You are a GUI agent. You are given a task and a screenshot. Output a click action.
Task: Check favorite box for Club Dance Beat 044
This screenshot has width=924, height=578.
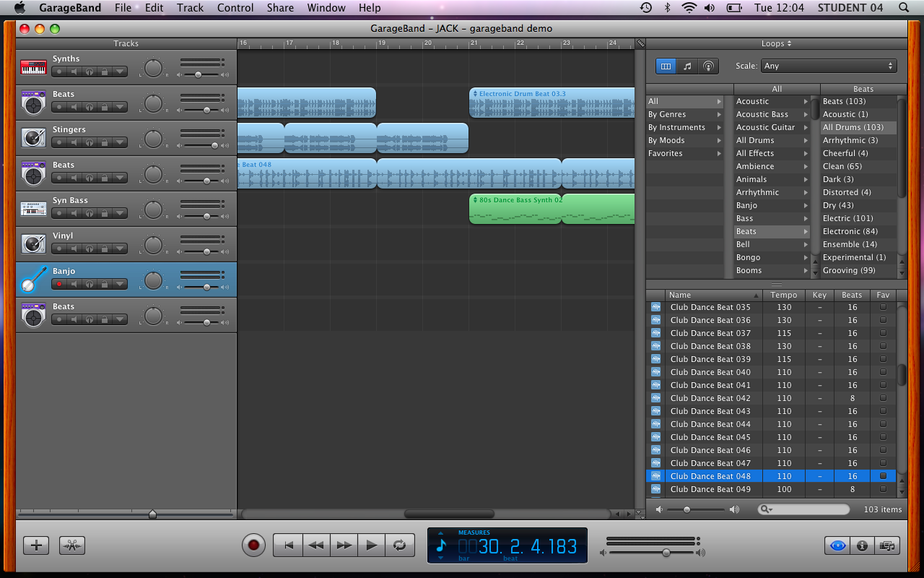(883, 424)
